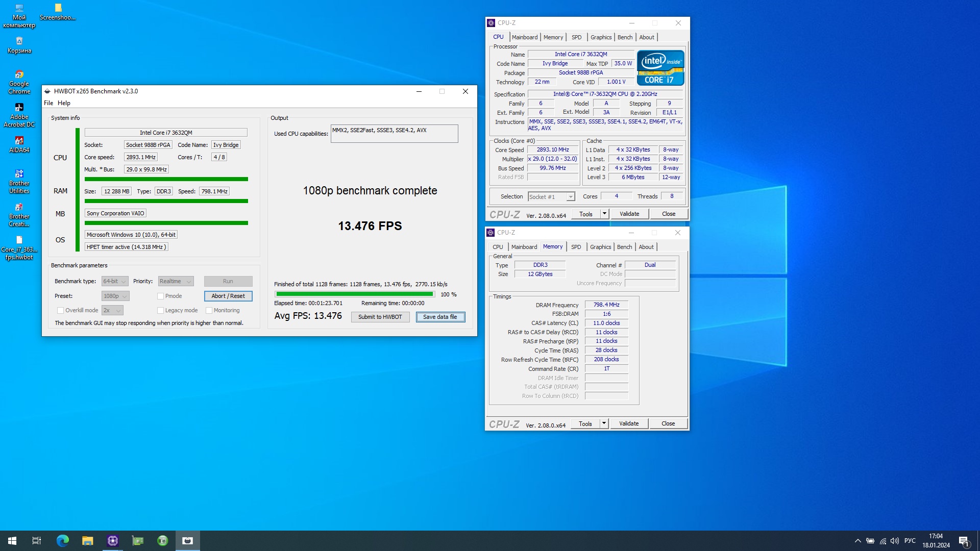Click the Abort / Reset button
This screenshot has width=980, height=551.
tap(228, 296)
